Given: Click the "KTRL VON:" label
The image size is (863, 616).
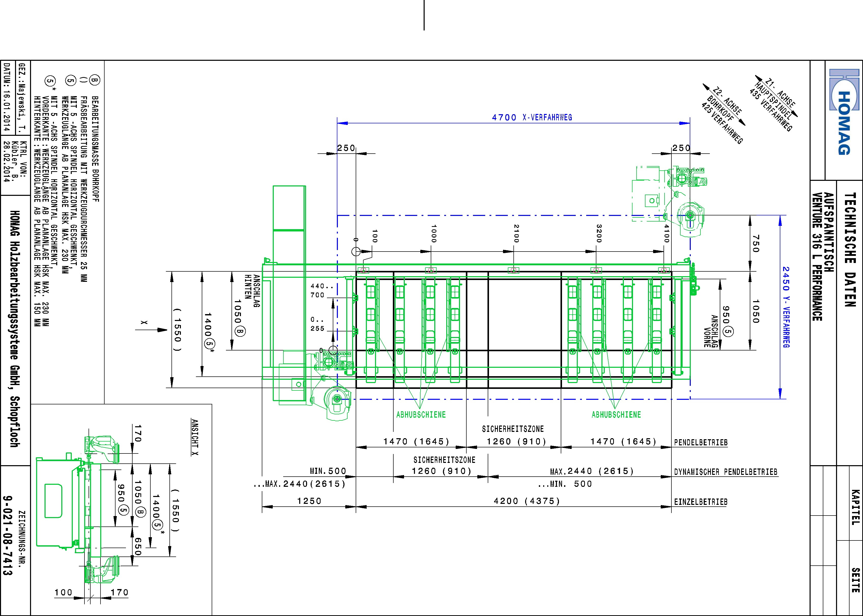Looking at the screenshot, I should coord(23,159).
